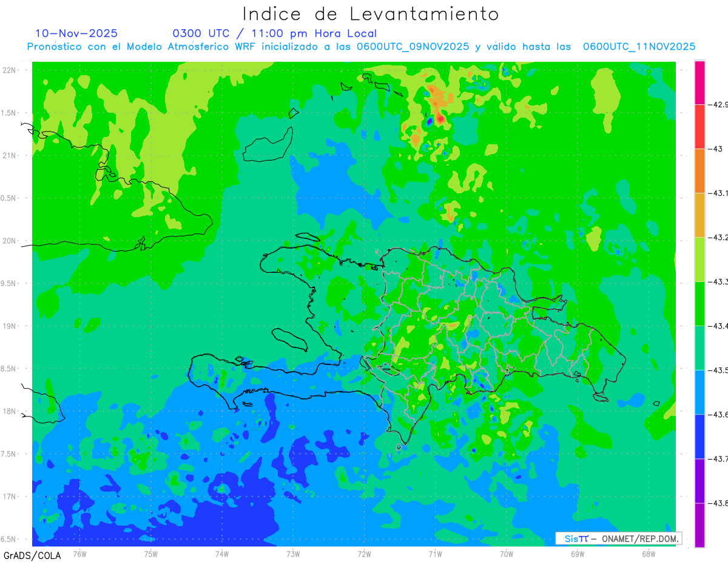Click the '0600UTC_11NOV2025' valid-until time

[x=639, y=47]
